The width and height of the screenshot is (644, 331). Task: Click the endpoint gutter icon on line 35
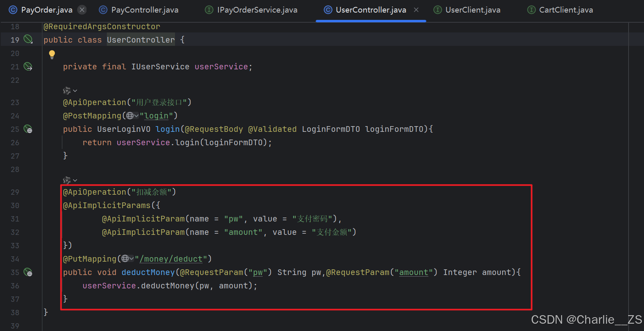(x=28, y=272)
